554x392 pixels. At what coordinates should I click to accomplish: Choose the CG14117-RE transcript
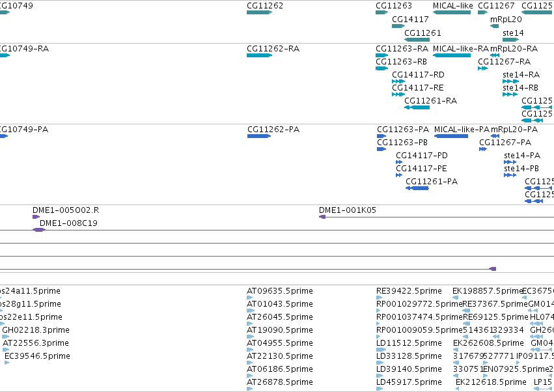coord(418,88)
